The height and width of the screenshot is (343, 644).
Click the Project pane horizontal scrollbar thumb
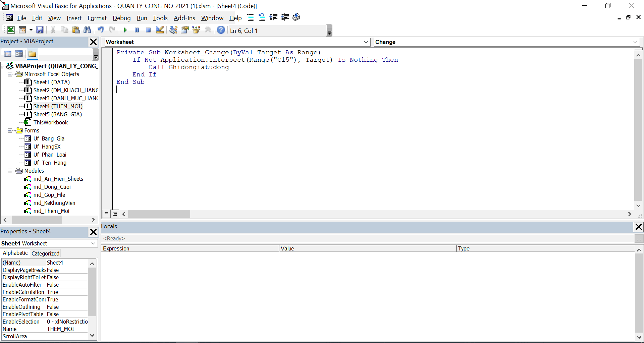[x=37, y=220]
